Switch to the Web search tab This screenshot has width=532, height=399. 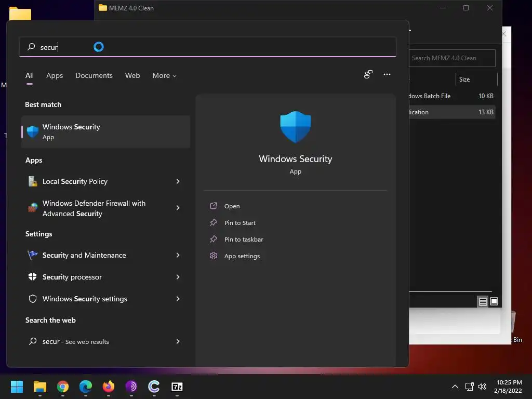coord(132,76)
